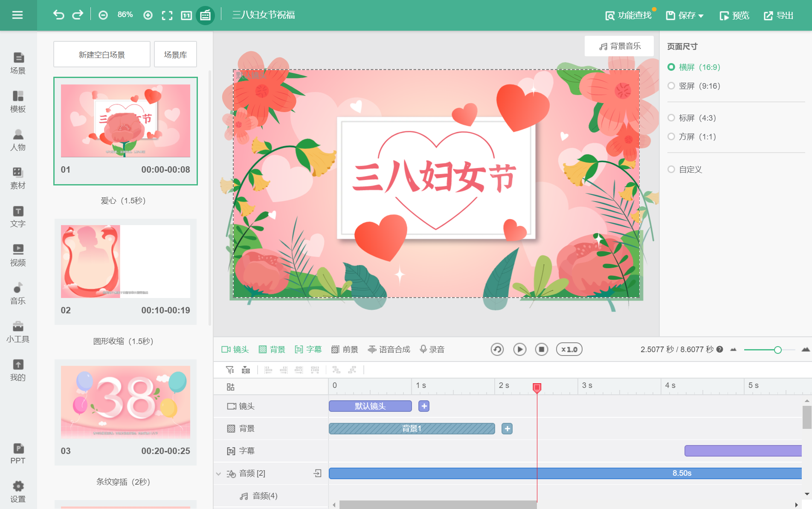Zoom out the canvas with minus icon
The image size is (812, 509).
coord(103,15)
